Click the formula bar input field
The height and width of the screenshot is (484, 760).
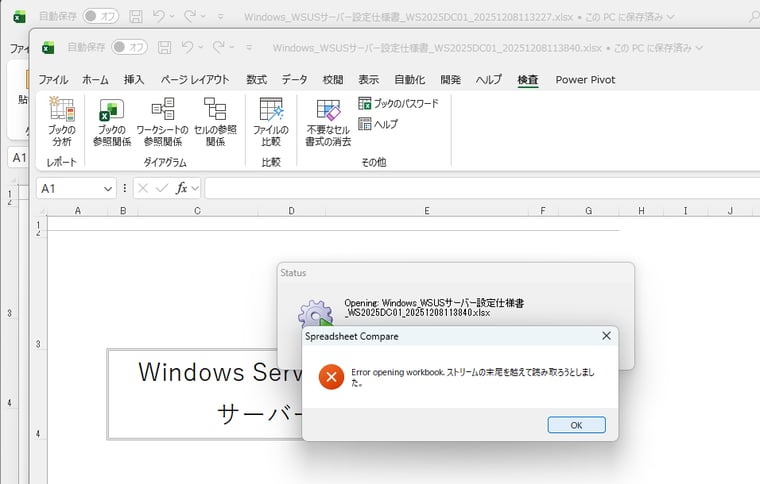(482, 188)
